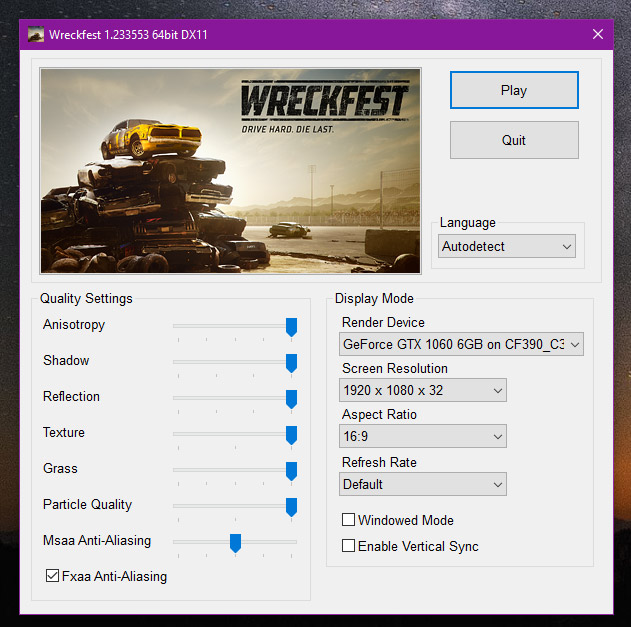Click the Grass quality slider handle
631x627 pixels.
pos(291,471)
